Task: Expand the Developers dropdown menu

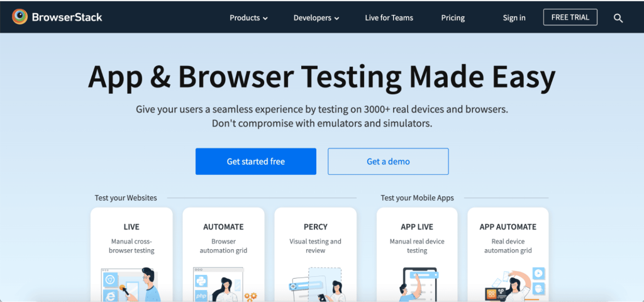Action: [x=316, y=18]
